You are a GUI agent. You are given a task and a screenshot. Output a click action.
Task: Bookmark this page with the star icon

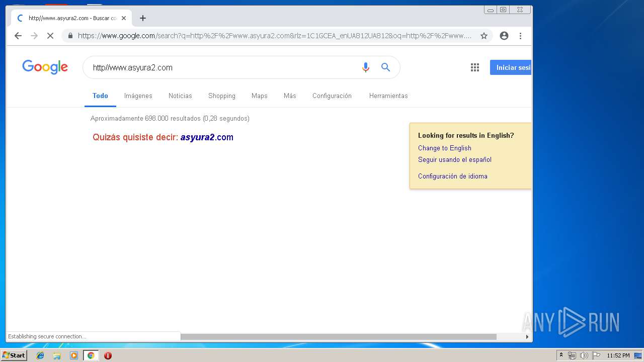484,36
